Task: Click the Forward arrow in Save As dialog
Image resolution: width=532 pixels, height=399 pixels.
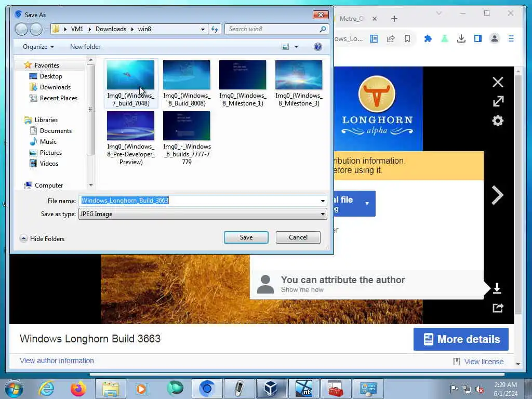Action: 36,29
